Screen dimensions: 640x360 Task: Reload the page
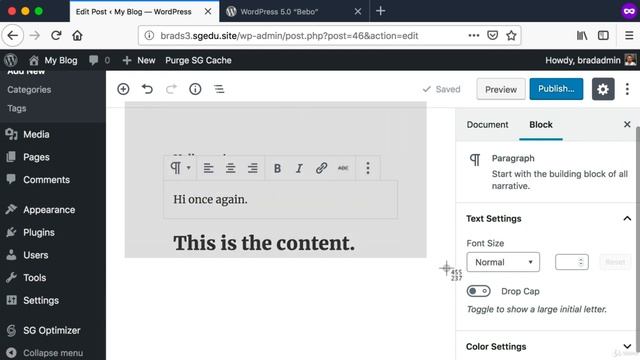click(x=56, y=36)
